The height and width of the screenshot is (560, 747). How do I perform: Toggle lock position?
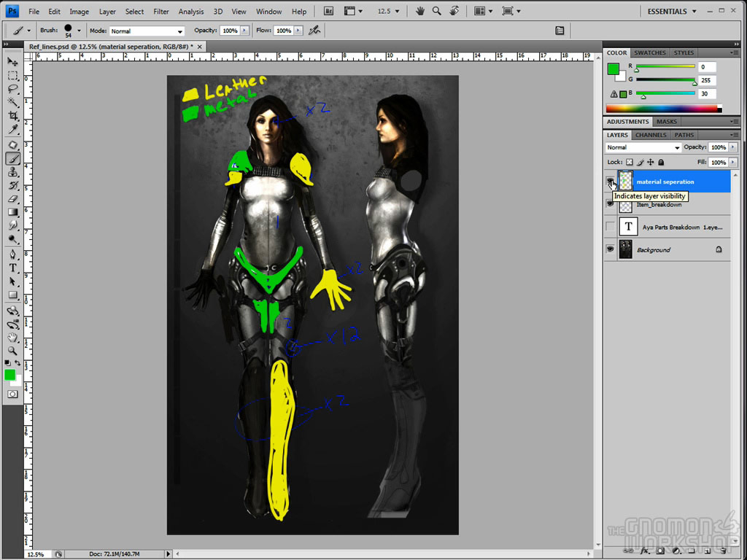(651, 163)
